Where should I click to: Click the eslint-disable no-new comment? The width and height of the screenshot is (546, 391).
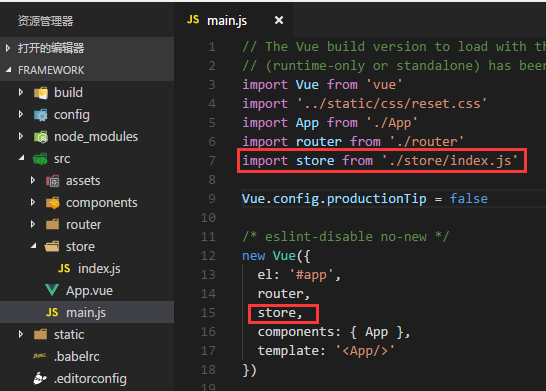pyautogui.click(x=346, y=237)
